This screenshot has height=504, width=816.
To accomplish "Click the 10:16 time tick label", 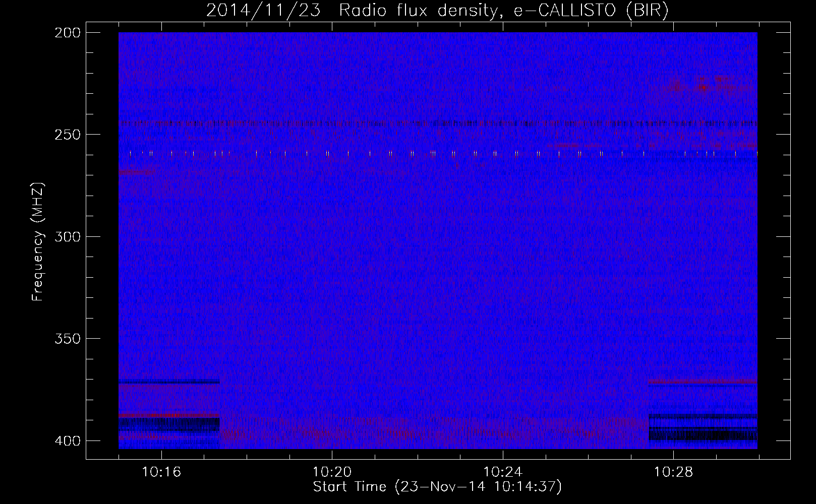I will [161, 472].
